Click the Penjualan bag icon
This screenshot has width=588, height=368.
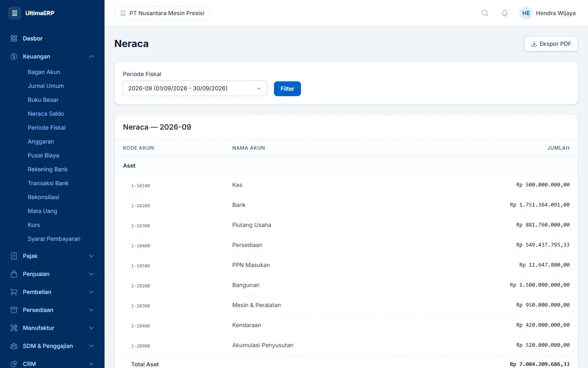[x=14, y=274]
